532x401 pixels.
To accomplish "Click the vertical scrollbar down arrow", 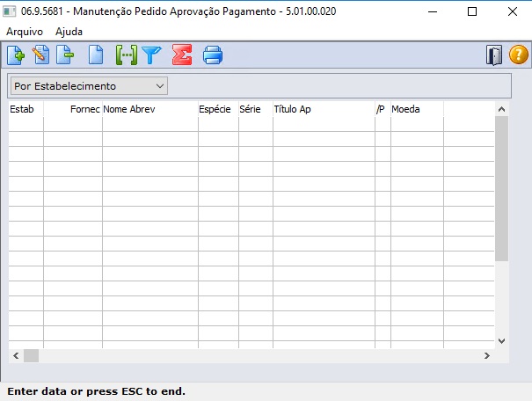I will [501, 341].
